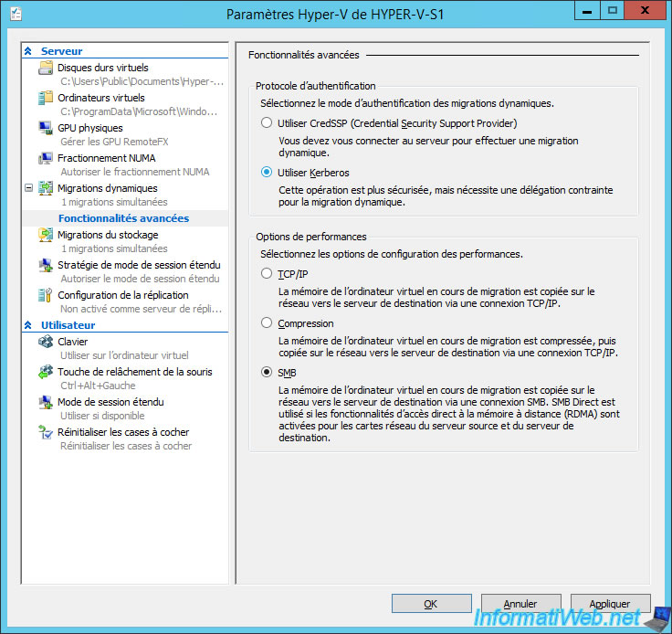
Task: Maximize the Paramètres Hyper-V window
Action: pyautogui.click(x=613, y=10)
